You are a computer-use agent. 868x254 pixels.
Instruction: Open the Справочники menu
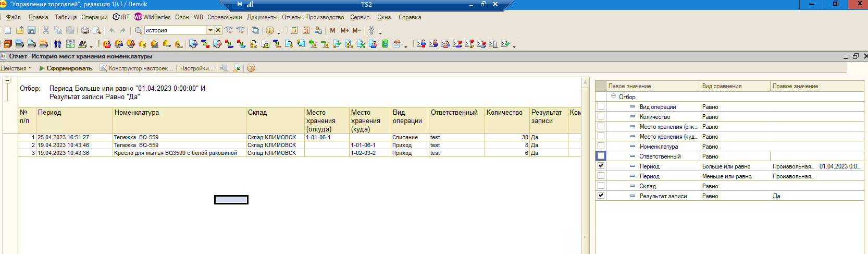[x=225, y=17]
